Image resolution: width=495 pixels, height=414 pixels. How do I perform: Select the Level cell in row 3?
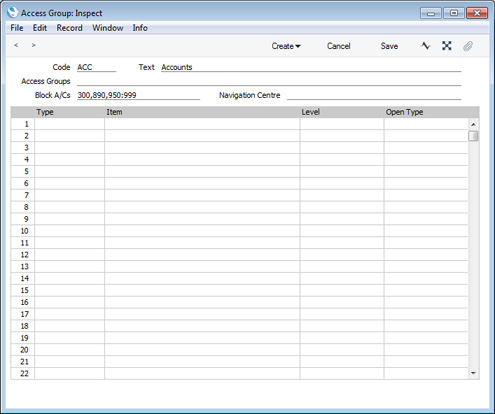click(342, 148)
